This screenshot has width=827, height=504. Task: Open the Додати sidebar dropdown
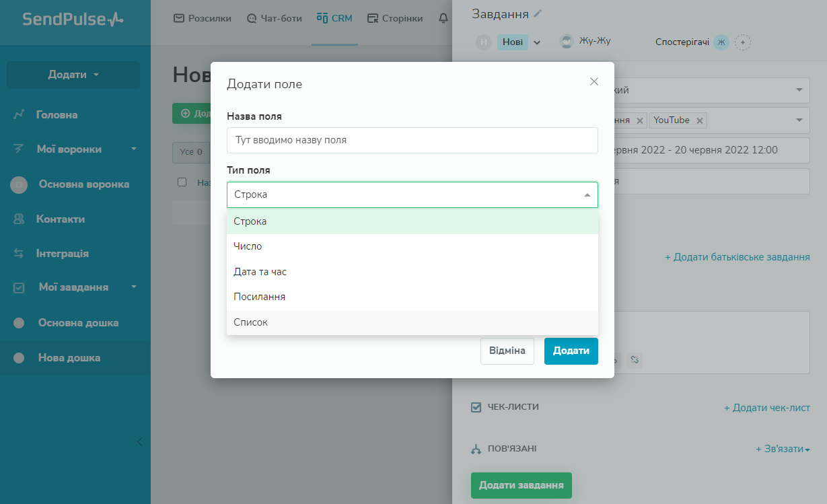[73, 75]
